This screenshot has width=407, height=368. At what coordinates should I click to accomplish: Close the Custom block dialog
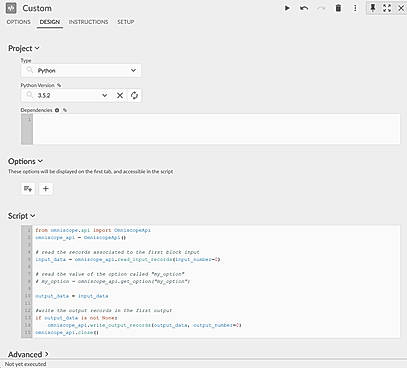(x=401, y=8)
